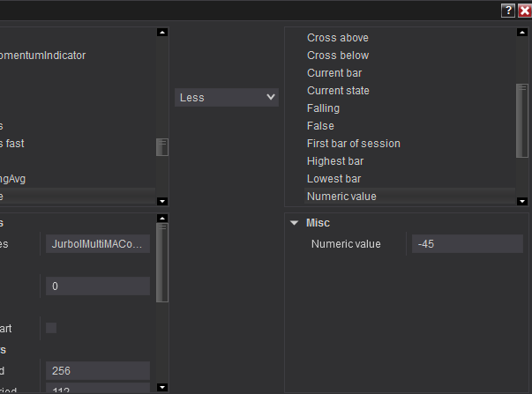Pick Highest bar from the list

coord(335,161)
